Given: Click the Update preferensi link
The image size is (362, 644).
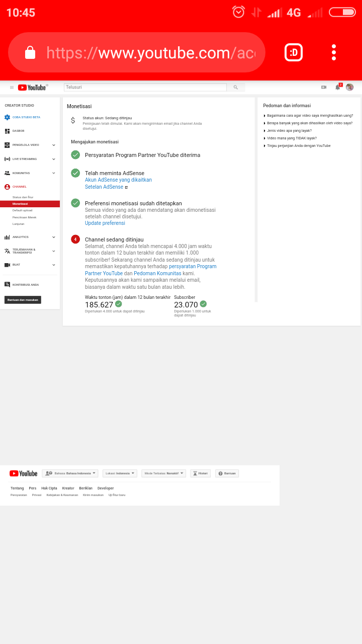Looking at the screenshot, I should [105, 223].
